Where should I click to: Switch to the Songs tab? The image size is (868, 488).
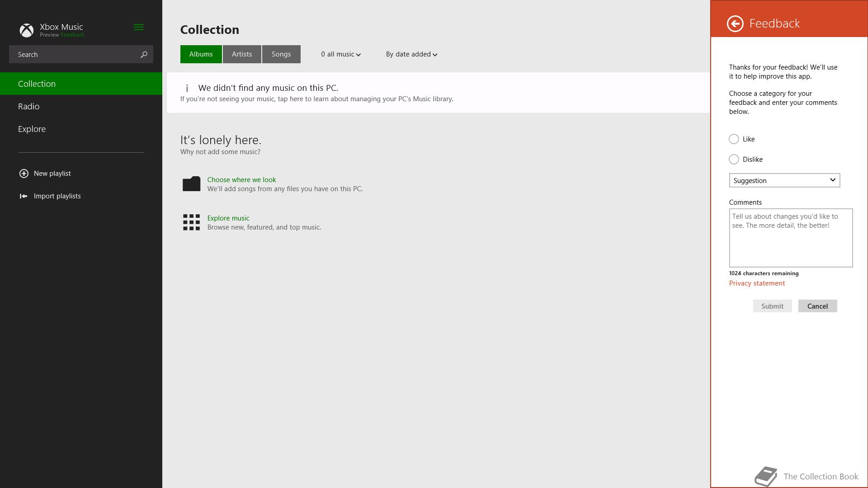click(x=281, y=54)
